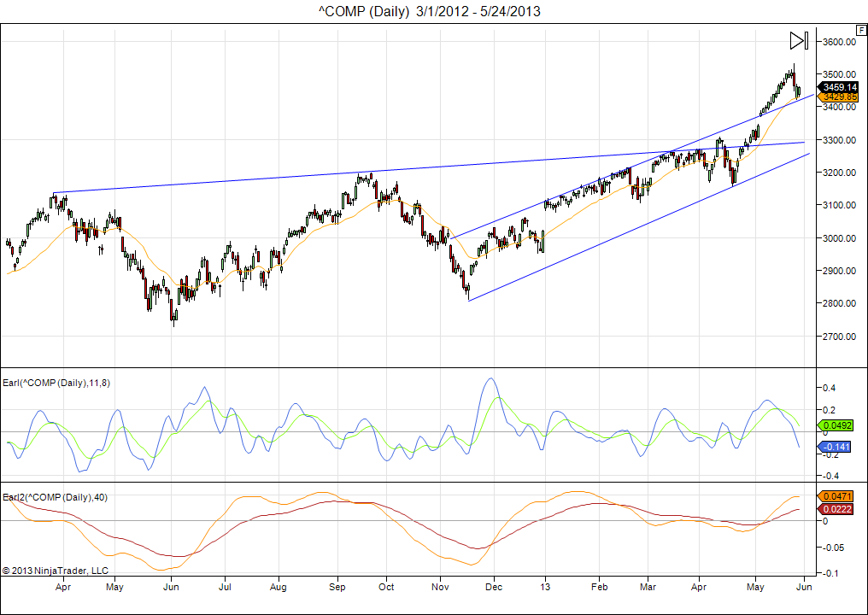Click the 13 year label on time axis

545,588
